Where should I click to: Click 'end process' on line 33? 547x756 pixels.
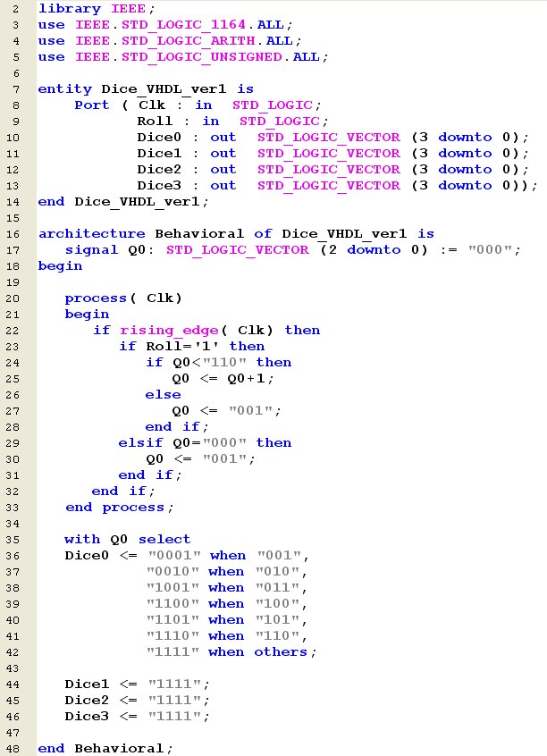[115, 508]
